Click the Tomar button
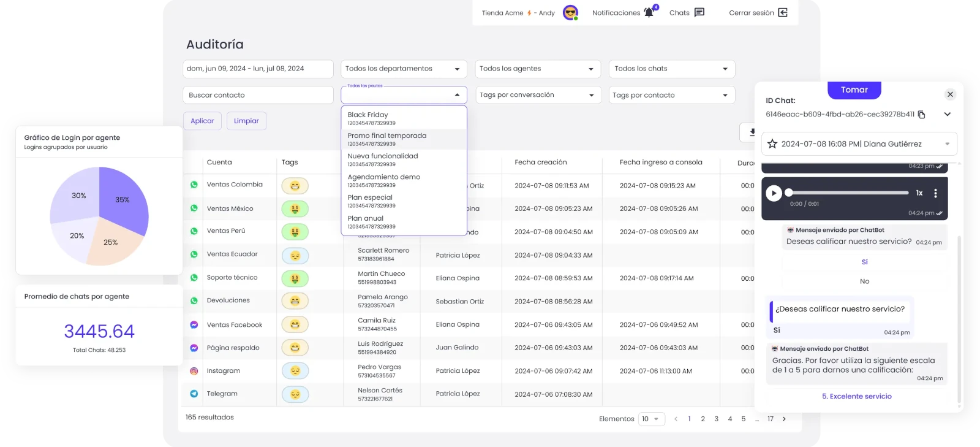 854,90
